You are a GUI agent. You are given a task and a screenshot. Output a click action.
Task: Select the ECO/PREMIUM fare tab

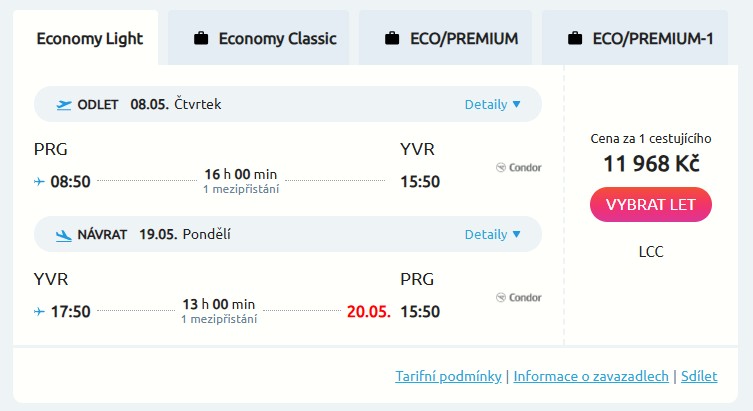point(464,39)
